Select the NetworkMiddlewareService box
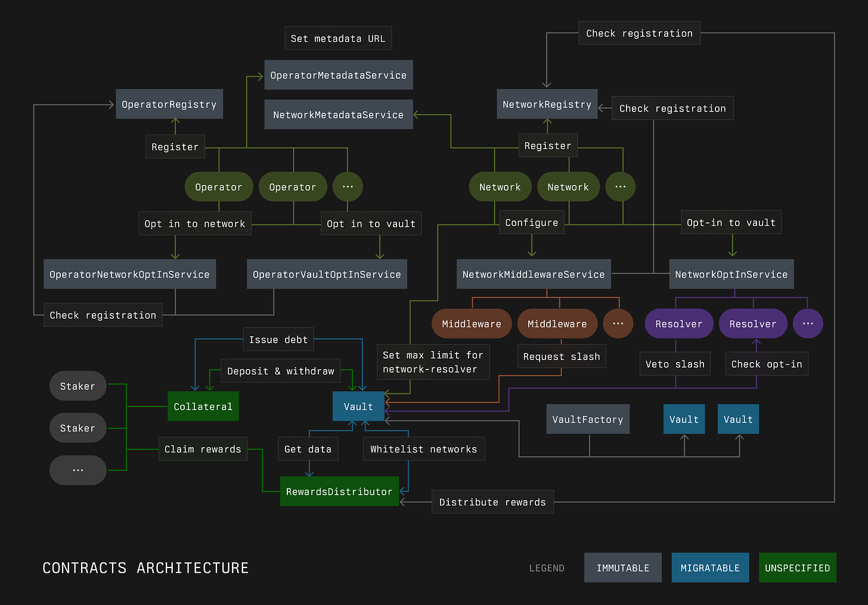Image resolution: width=868 pixels, height=605 pixels. 534,274
